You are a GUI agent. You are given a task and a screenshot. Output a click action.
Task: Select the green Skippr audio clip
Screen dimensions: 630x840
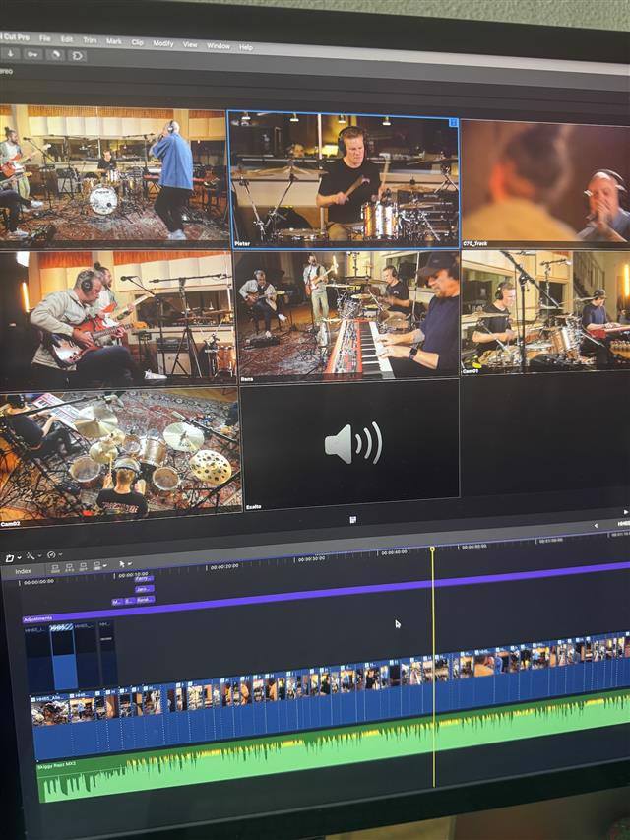tap(334, 747)
